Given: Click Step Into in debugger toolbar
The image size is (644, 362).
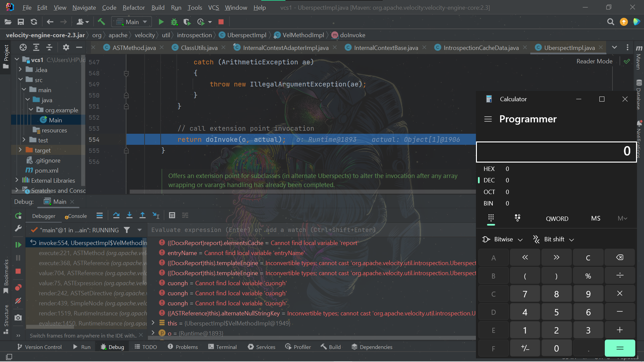Looking at the screenshot, I should [129, 216].
